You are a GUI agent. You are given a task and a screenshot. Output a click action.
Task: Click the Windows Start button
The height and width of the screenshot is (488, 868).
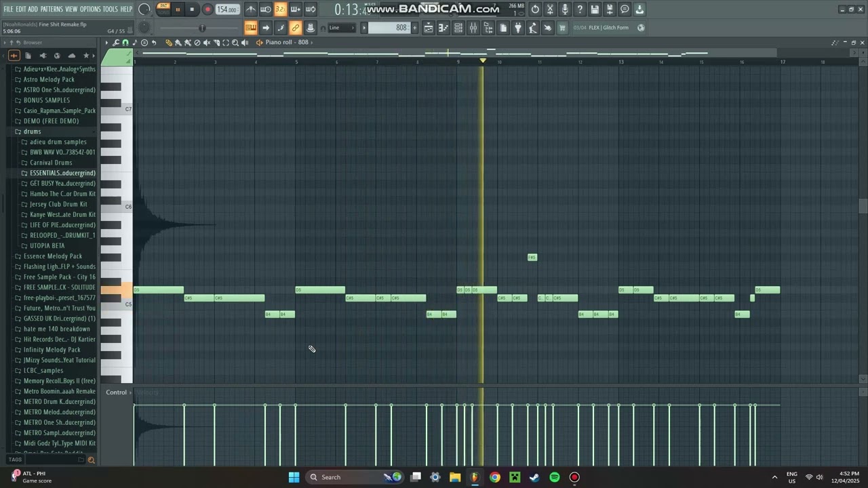(x=294, y=477)
